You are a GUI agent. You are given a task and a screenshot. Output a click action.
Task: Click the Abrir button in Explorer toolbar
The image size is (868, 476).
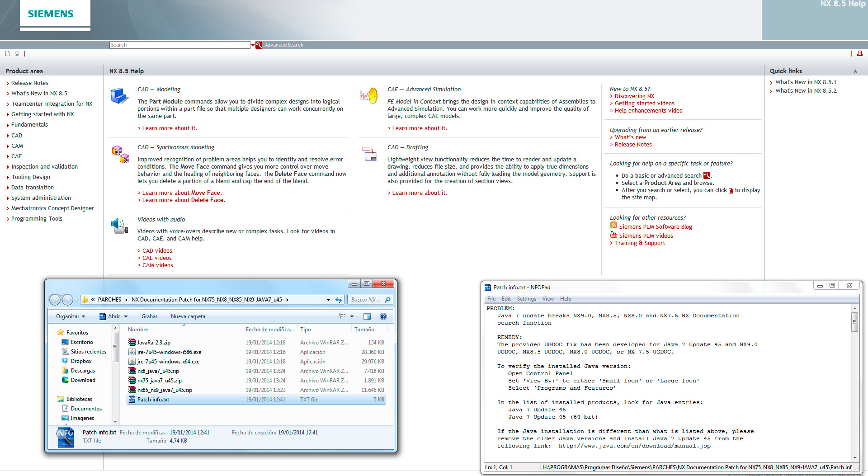[109, 316]
